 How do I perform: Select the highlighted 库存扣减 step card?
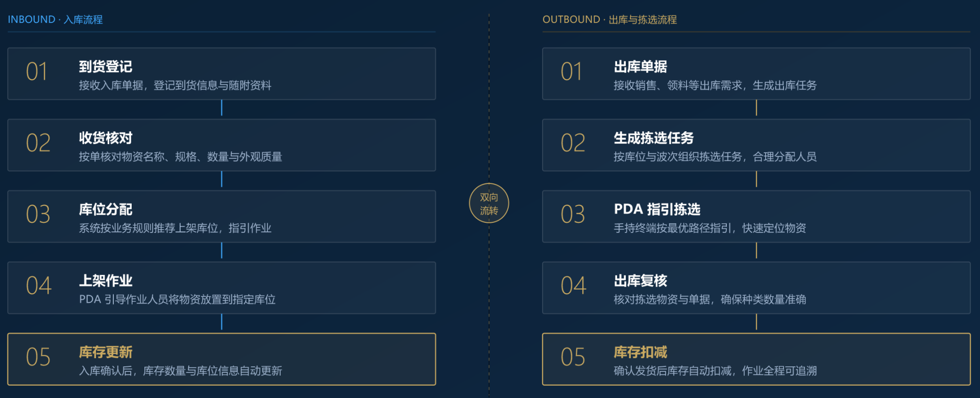click(756, 359)
